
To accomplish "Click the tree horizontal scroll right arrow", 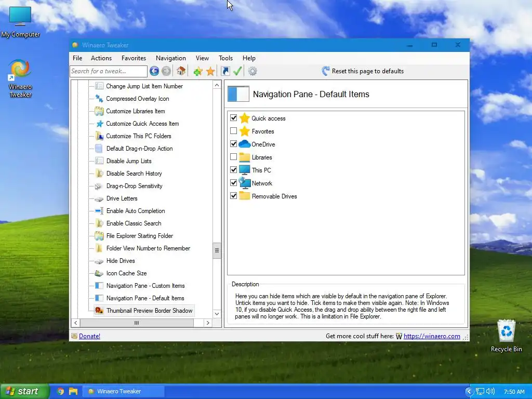I will tap(208, 323).
